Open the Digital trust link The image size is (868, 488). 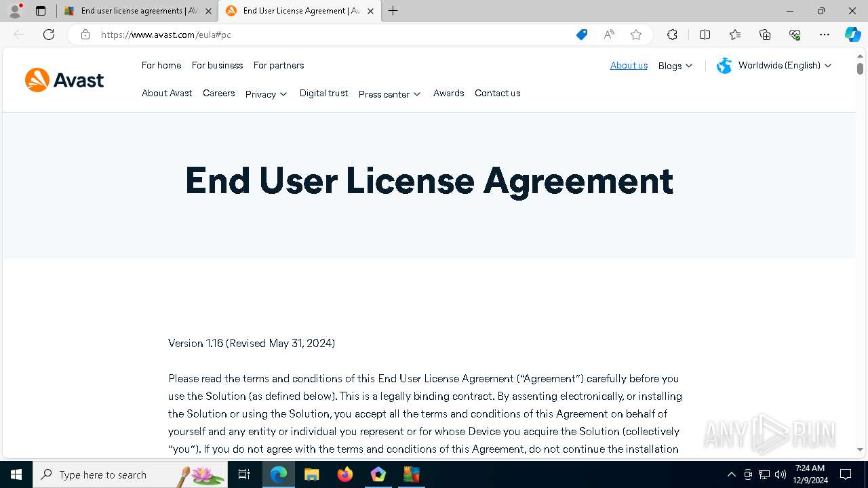[323, 93]
